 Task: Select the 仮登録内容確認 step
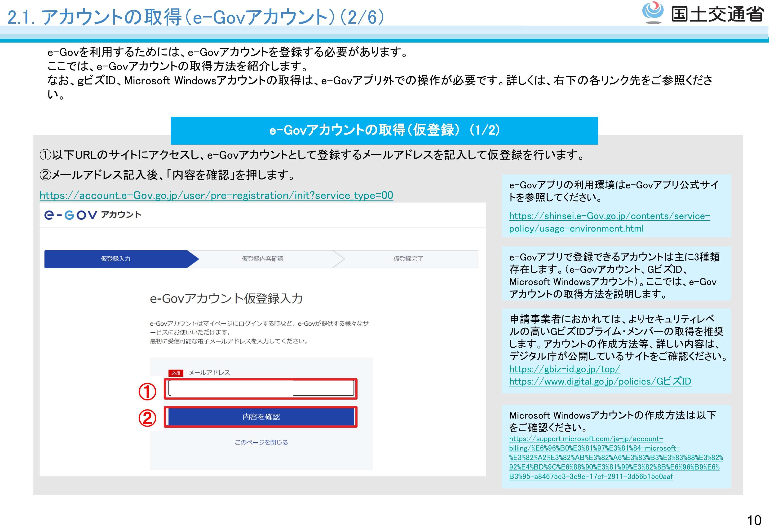(x=262, y=259)
